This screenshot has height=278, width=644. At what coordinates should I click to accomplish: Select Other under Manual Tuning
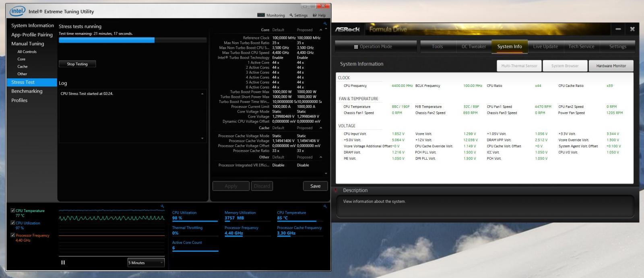(22, 74)
